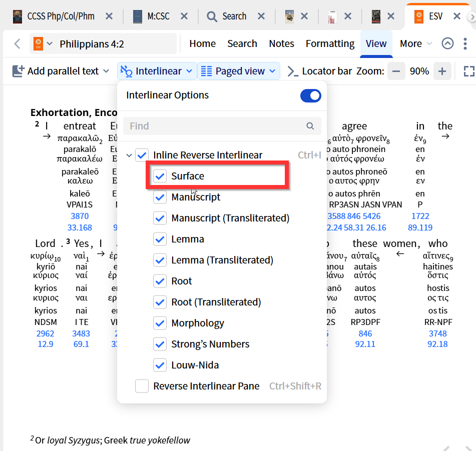Open the three-dot panel menu
The height and width of the screenshot is (451, 476).
tap(465, 43)
